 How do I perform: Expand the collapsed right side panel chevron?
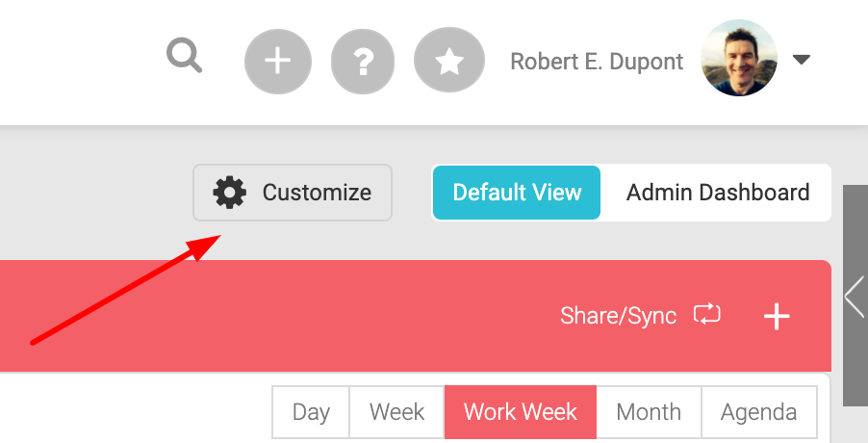pos(855,297)
